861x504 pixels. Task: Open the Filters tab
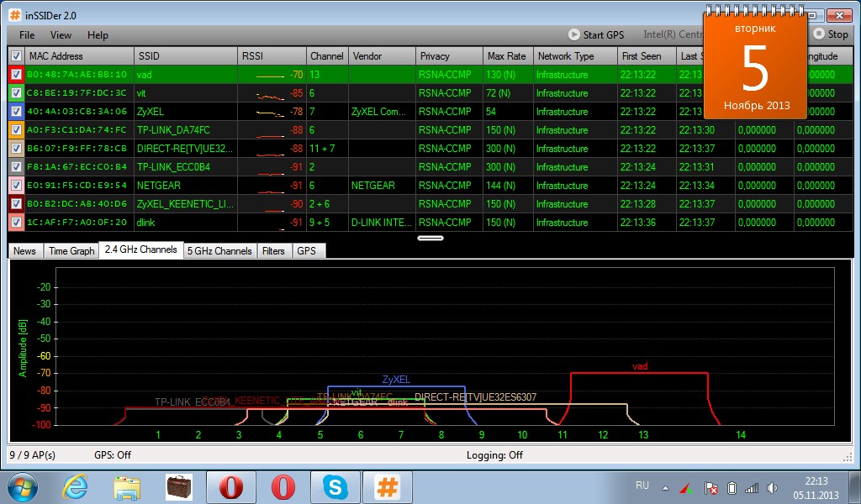(273, 250)
